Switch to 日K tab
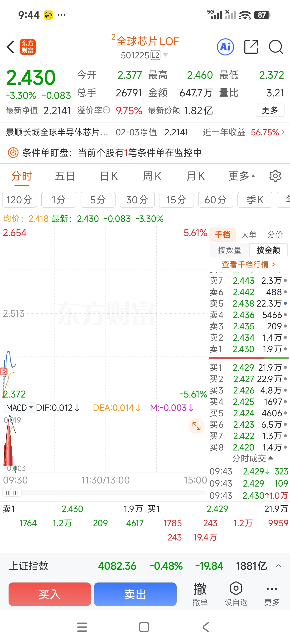 pos(109,176)
